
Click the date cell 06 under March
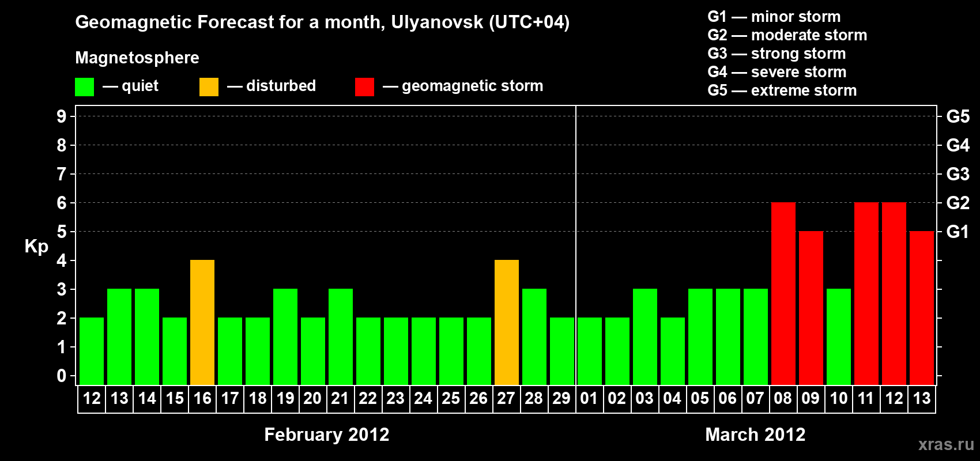pyautogui.click(x=728, y=399)
